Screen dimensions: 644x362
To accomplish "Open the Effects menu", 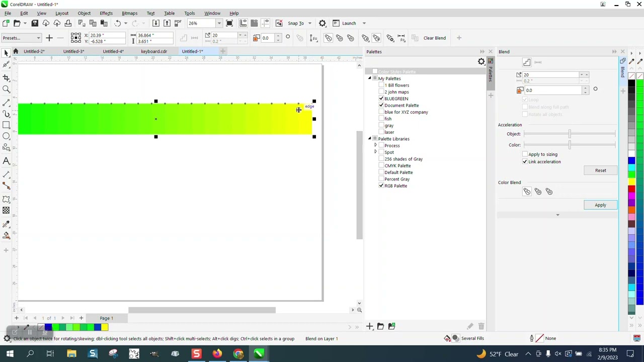I will click(106, 13).
